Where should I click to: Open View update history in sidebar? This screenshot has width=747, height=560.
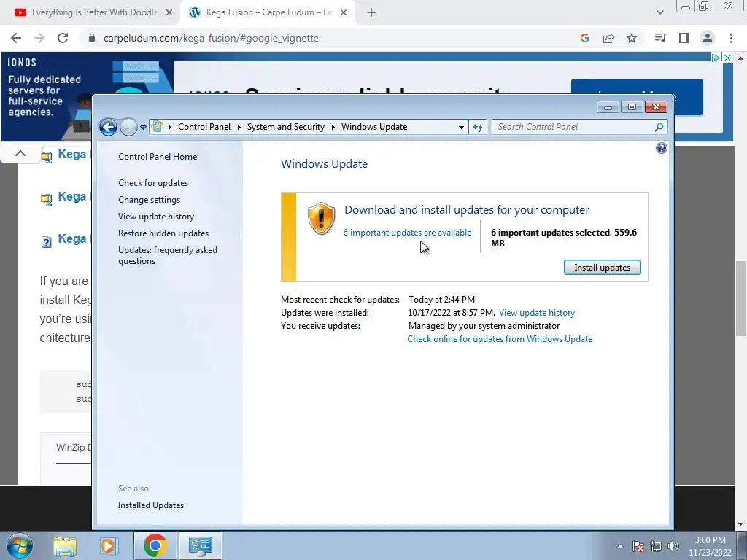coord(156,216)
